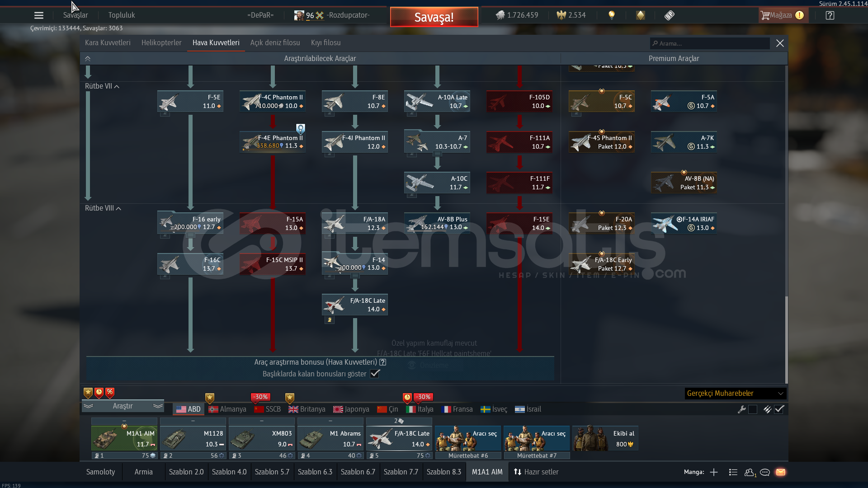Image resolution: width=868 pixels, height=488 pixels.
Task: Expand the A-7 vehicle group folder
Action: (437, 142)
